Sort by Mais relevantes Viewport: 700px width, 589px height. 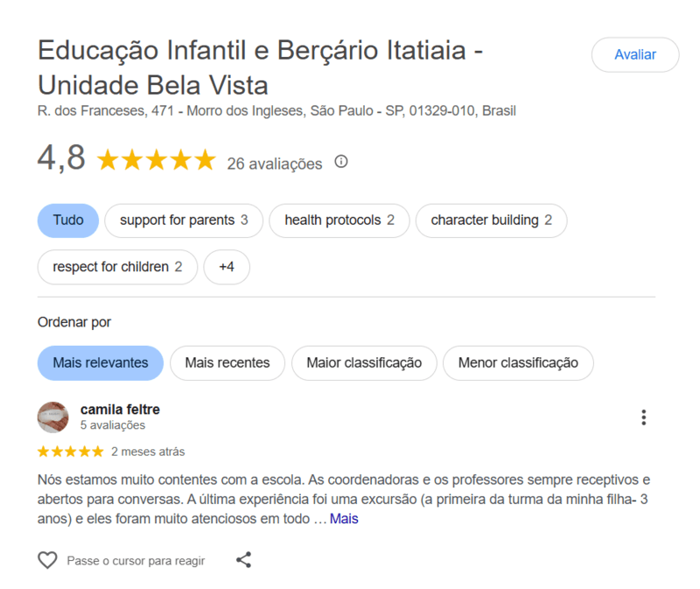(101, 363)
